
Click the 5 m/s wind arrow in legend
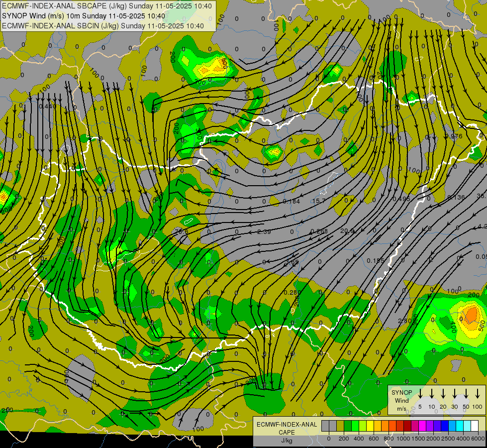point(420,393)
